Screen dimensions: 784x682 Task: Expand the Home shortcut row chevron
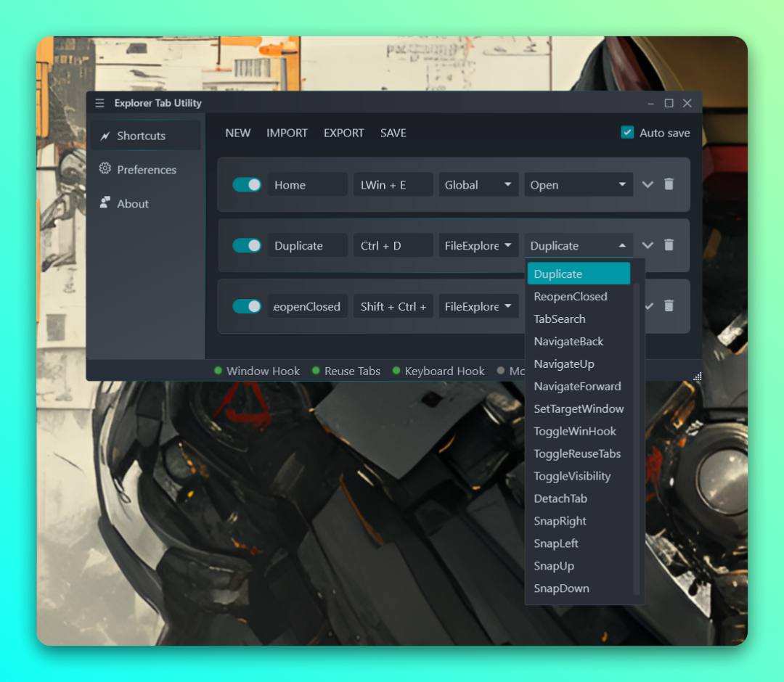(x=648, y=184)
